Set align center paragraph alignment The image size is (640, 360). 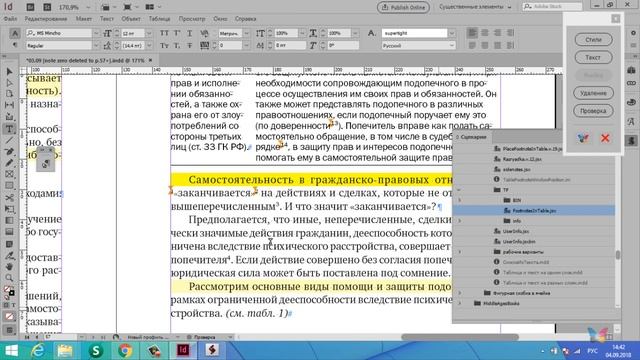click(485, 33)
